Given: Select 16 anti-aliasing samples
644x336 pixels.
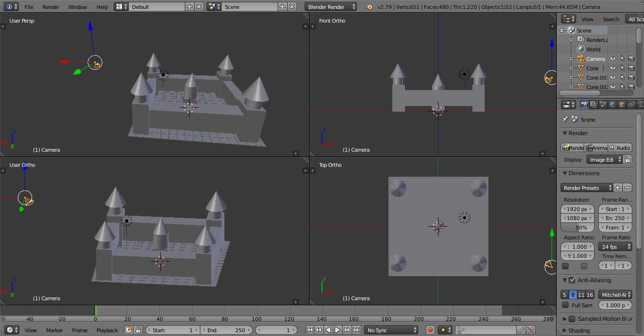Looking at the screenshot, I should pyautogui.click(x=590, y=295).
